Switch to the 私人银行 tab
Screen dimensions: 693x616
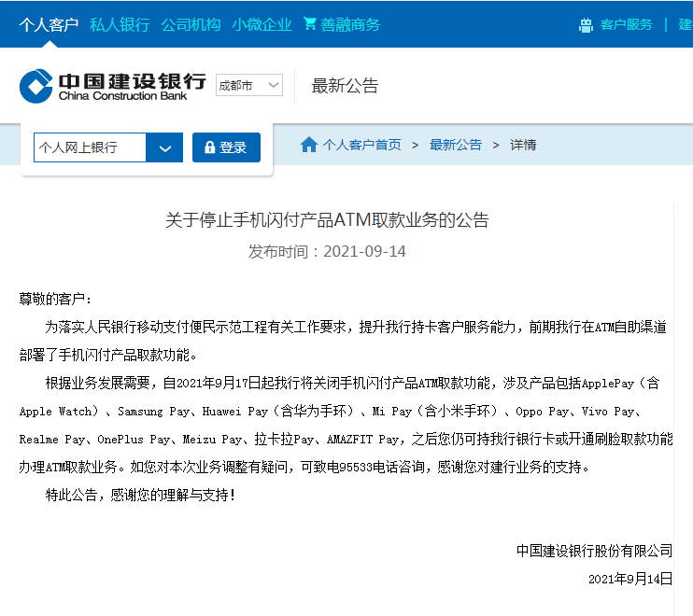[120, 24]
